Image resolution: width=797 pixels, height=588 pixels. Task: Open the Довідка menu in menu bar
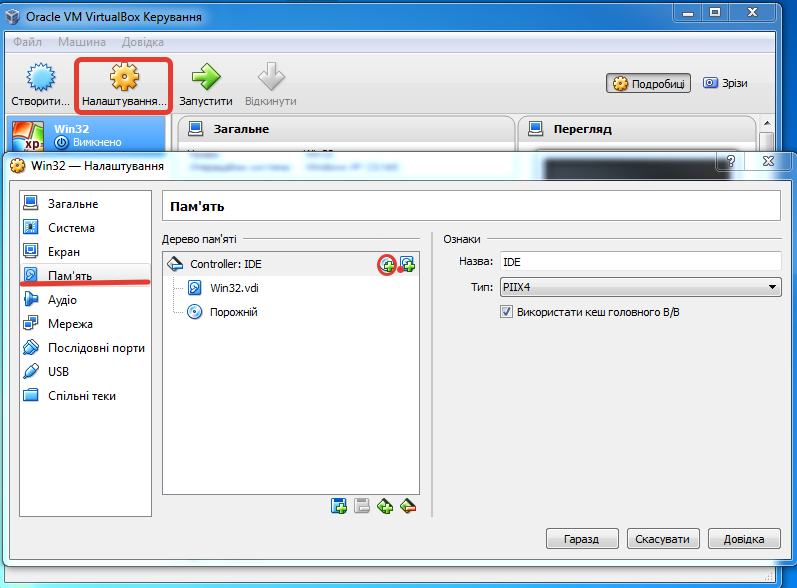pyautogui.click(x=142, y=42)
